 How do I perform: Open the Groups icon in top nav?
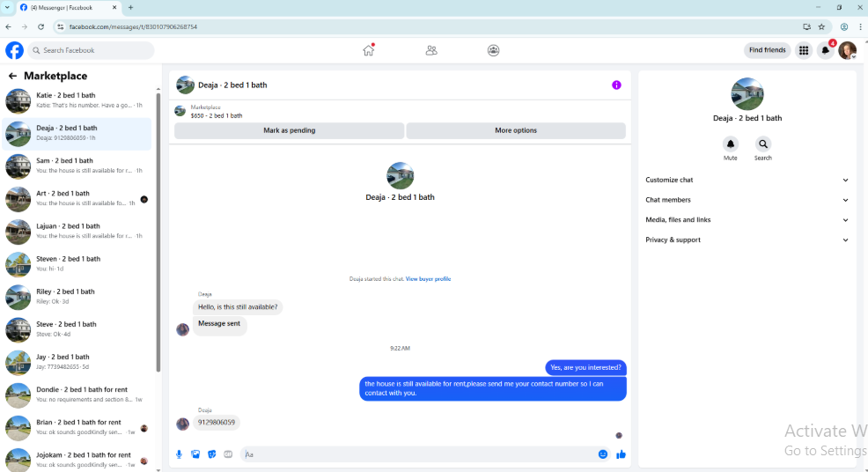pyautogui.click(x=493, y=50)
